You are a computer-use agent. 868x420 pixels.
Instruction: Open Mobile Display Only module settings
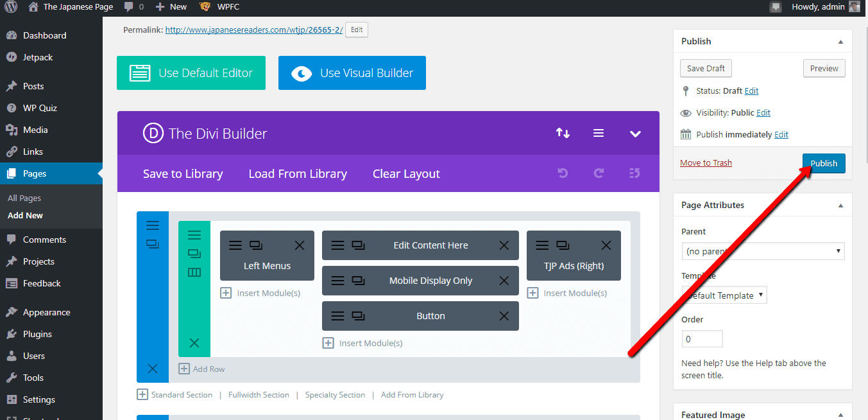pyautogui.click(x=337, y=281)
